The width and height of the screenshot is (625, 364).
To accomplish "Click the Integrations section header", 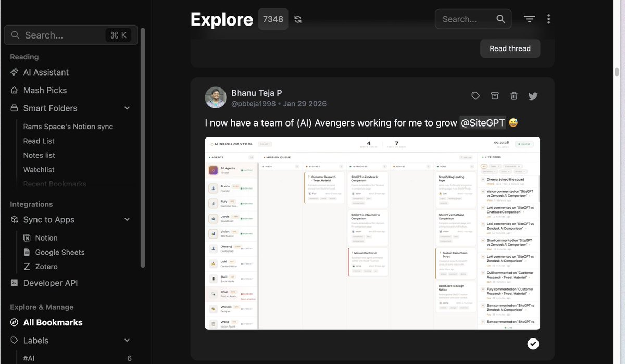I will tap(31, 204).
